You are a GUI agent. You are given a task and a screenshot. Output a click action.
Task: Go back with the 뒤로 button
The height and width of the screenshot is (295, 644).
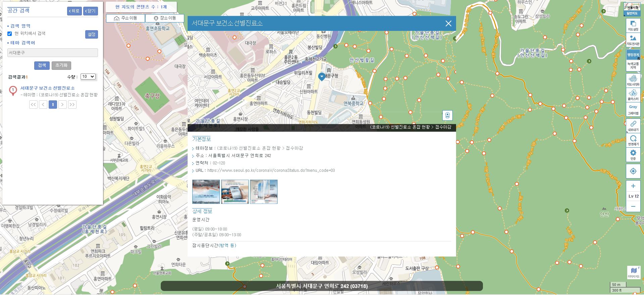coord(74,11)
